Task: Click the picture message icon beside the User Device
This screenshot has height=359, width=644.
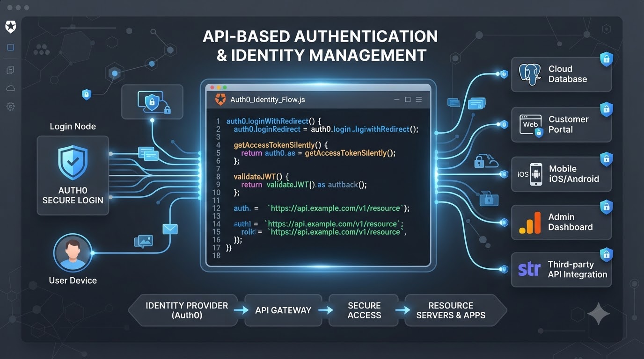Action: click(x=143, y=241)
